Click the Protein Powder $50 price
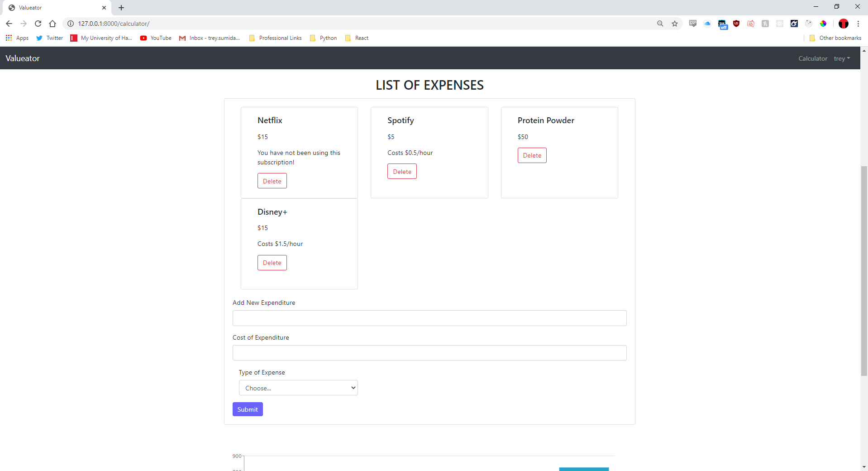This screenshot has height=471, width=868. pos(523,137)
